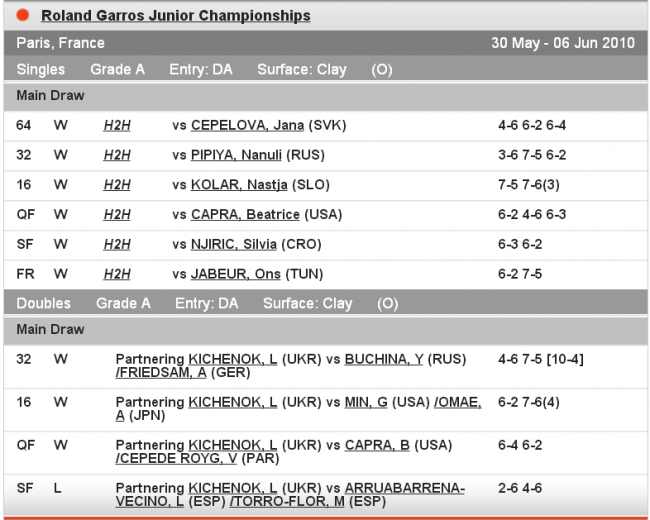Image resolution: width=650 pixels, height=520 pixels.
Task: Click KICHENOK, L partner in semifinal row
Action: pyautogui.click(x=232, y=488)
